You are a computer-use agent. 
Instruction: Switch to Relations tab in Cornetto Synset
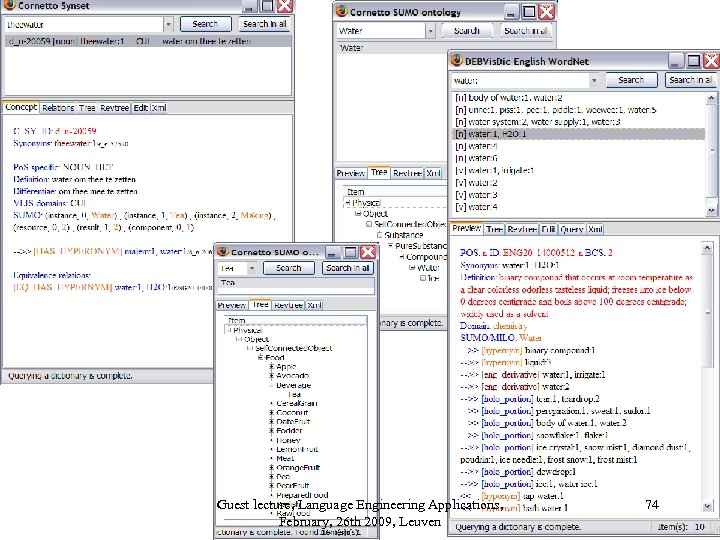58,108
